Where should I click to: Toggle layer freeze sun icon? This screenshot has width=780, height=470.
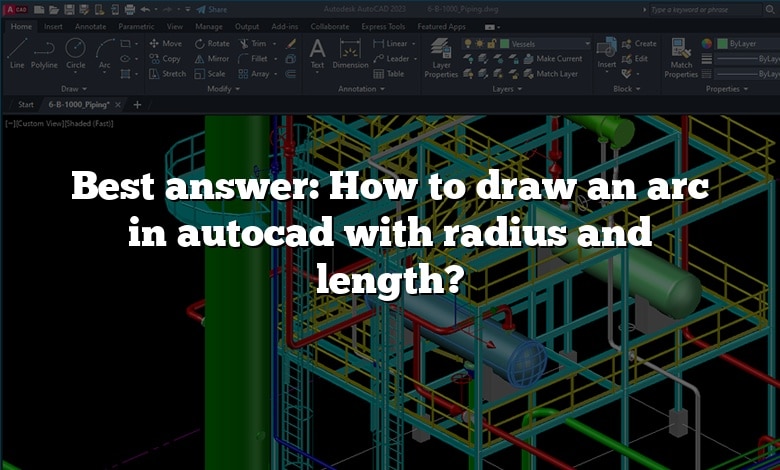coord(481,44)
